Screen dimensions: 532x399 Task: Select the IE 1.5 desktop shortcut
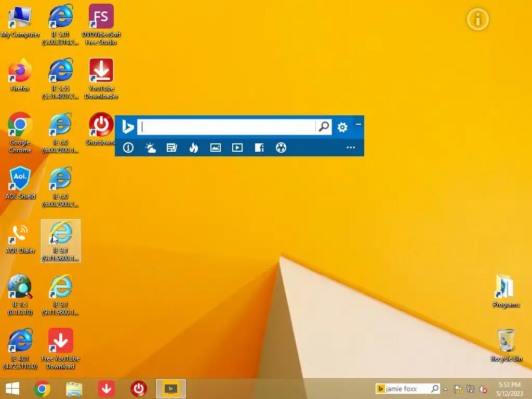pyautogui.click(x=20, y=295)
